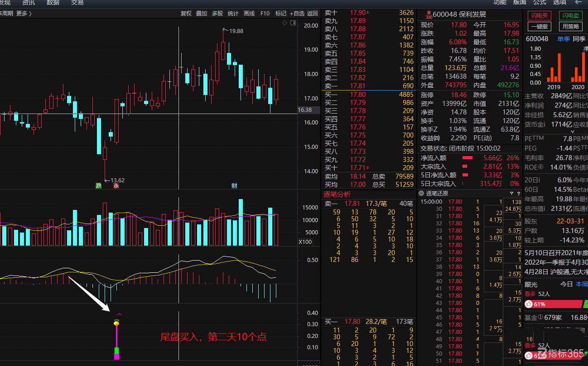Click the 19.88 high price label on the chart
The width and height of the screenshot is (588, 366).
pos(236,31)
